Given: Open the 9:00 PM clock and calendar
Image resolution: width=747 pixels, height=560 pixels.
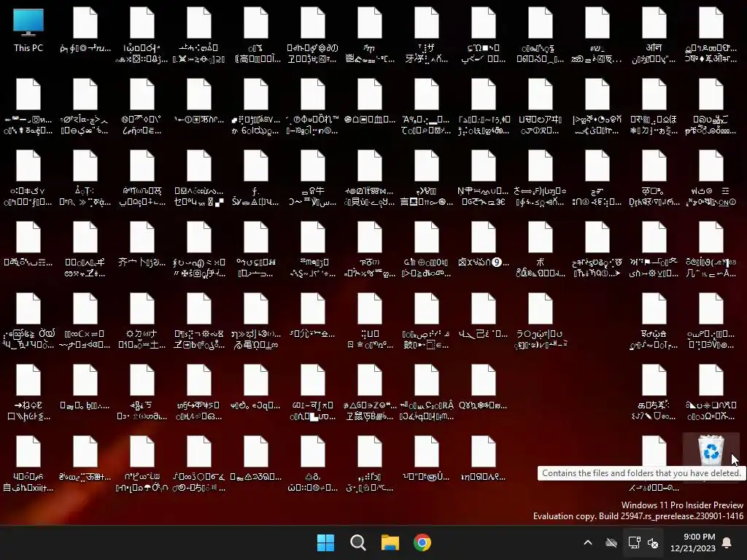Looking at the screenshot, I should point(693,542).
